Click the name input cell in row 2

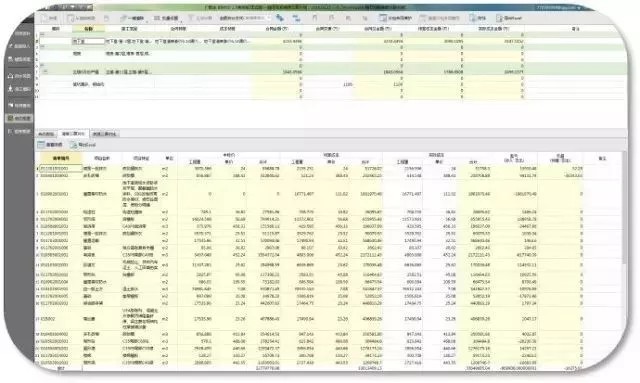click(x=89, y=41)
